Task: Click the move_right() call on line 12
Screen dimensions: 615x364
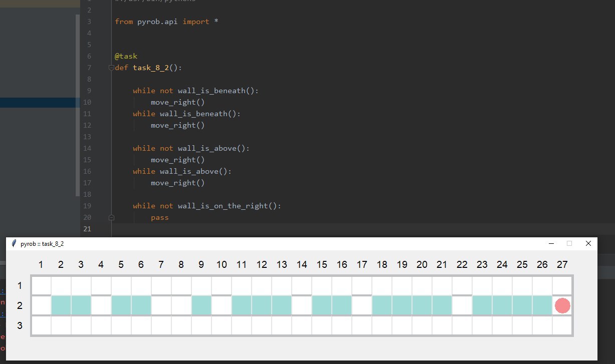Action: 178,125
